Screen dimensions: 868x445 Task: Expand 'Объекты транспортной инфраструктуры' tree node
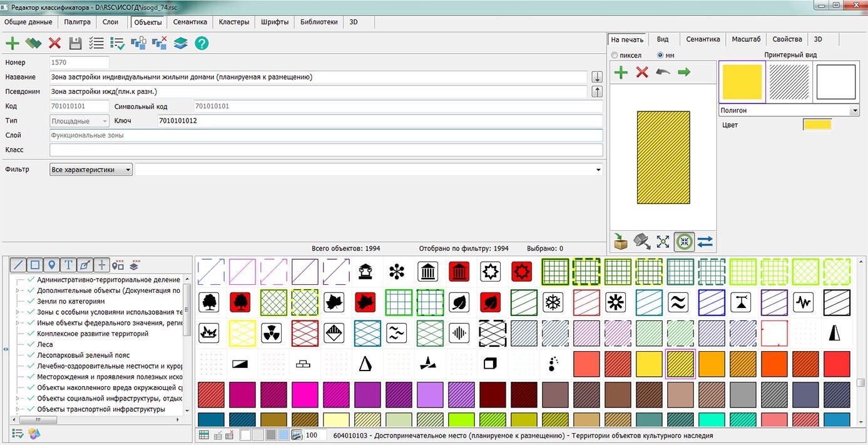[x=18, y=409]
